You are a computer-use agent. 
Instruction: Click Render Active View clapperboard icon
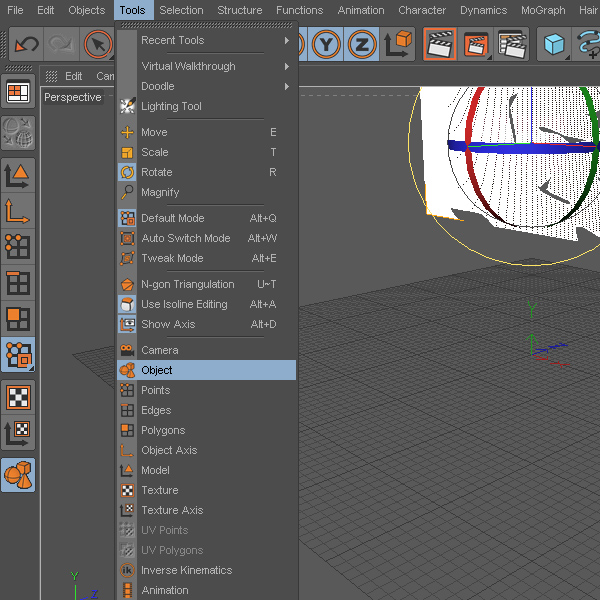pos(440,44)
